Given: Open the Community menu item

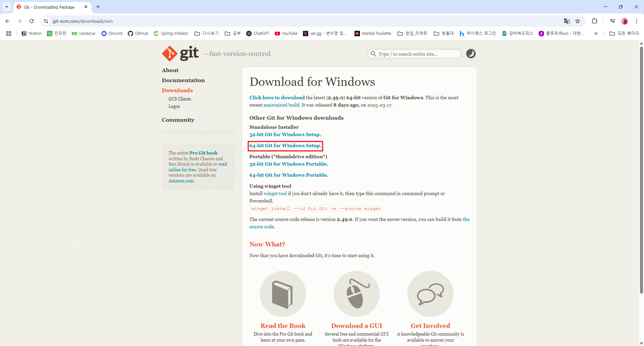Looking at the screenshot, I should tap(178, 120).
